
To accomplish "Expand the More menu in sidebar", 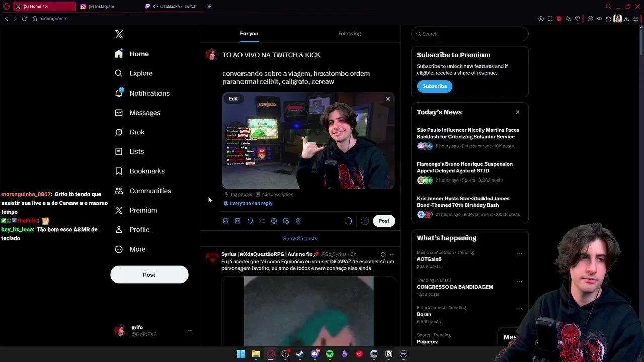I will pos(130,249).
